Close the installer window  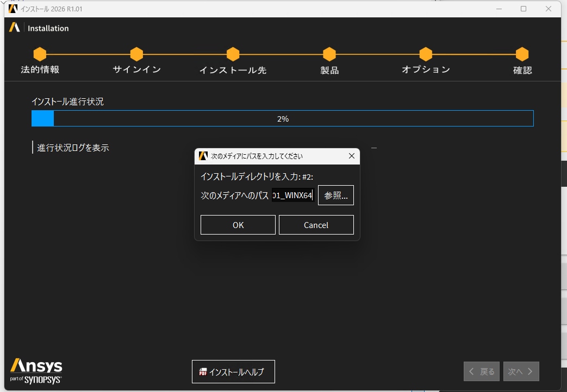(548, 9)
